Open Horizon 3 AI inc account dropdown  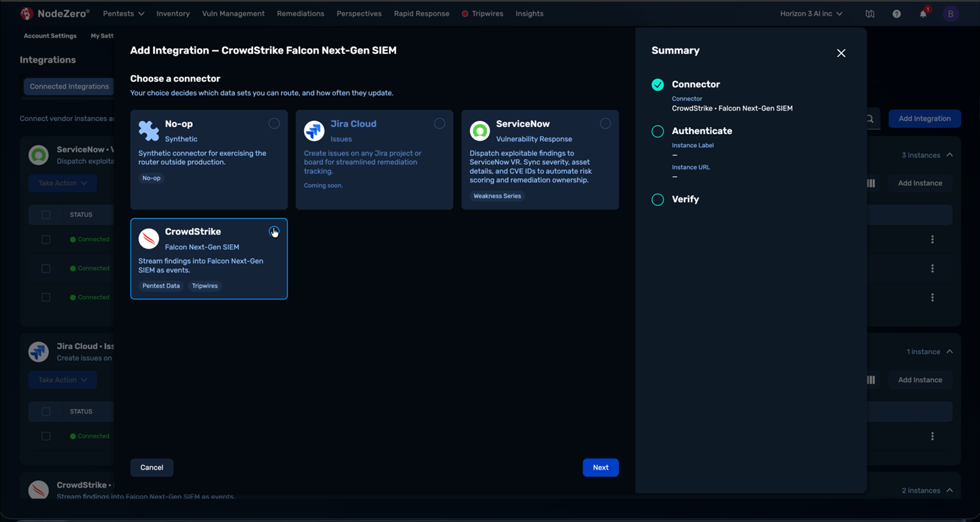811,14
